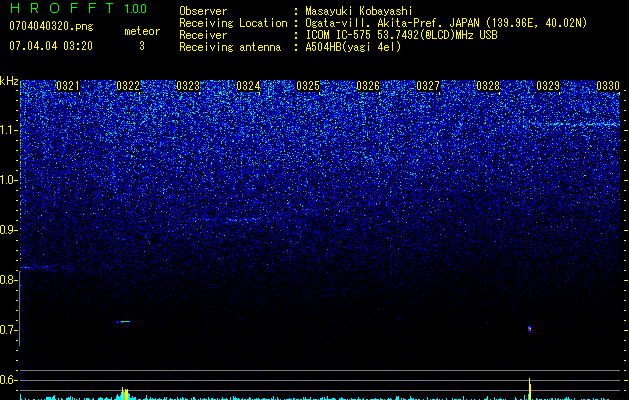Click time marker 0322
The width and height of the screenshot is (629, 400).
tap(128, 86)
